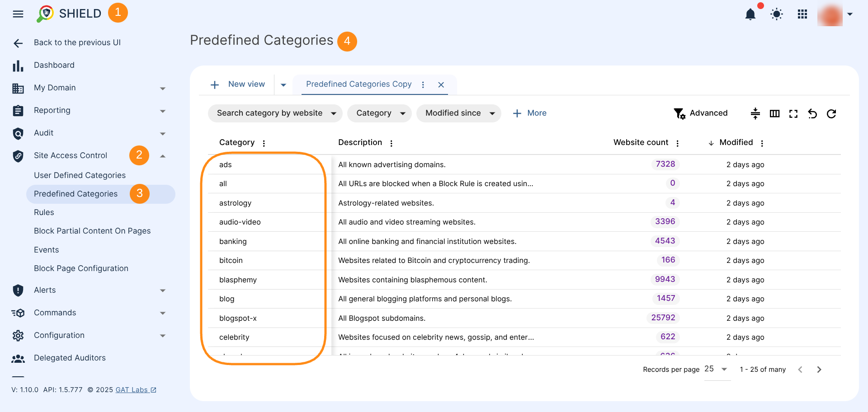
Task: Open Delegated Auditors page
Action: pyautogui.click(x=70, y=358)
